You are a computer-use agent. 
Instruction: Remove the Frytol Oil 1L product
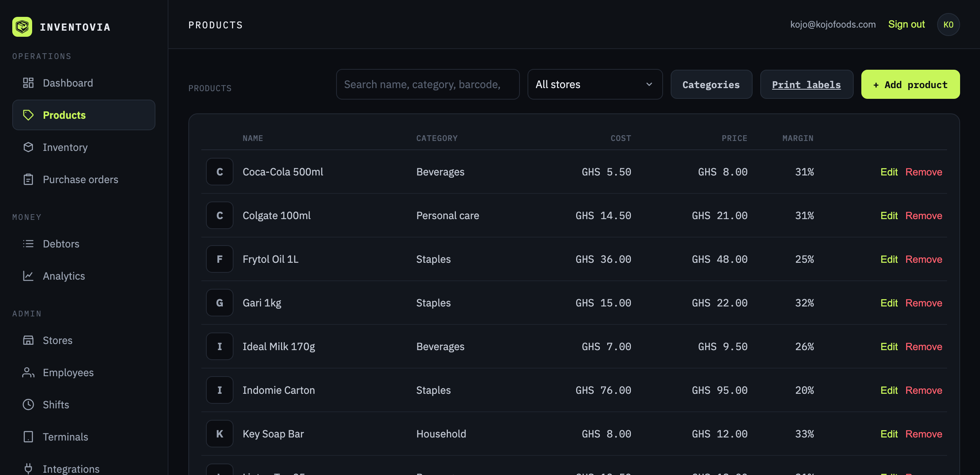tap(924, 259)
